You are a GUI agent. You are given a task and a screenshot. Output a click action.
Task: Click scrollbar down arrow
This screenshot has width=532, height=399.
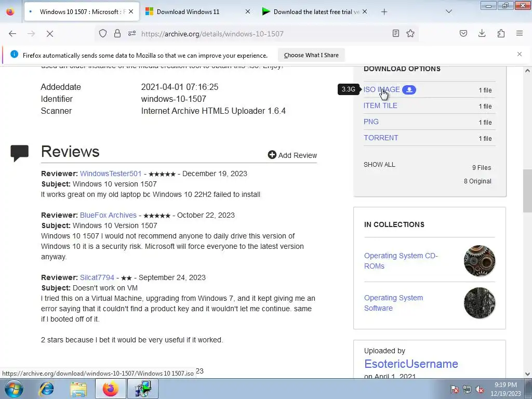[527, 374]
